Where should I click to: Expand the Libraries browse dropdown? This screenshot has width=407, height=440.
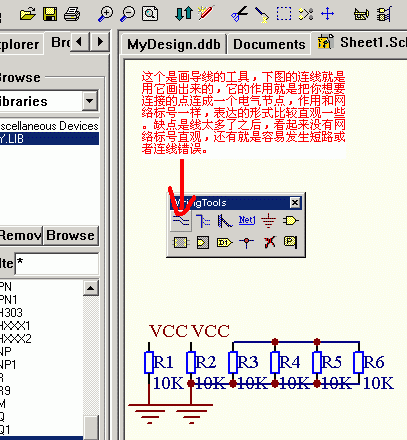pyautogui.click(x=90, y=100)
